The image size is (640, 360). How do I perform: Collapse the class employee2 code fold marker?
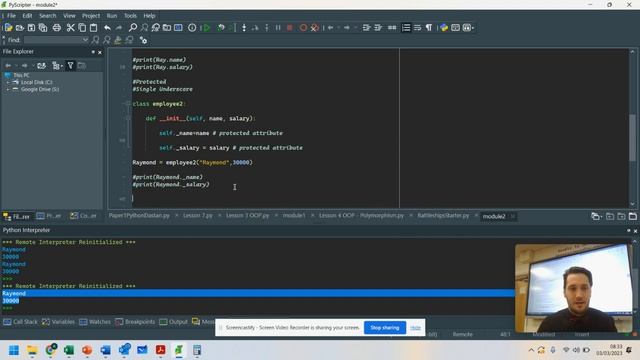[128, 104]
